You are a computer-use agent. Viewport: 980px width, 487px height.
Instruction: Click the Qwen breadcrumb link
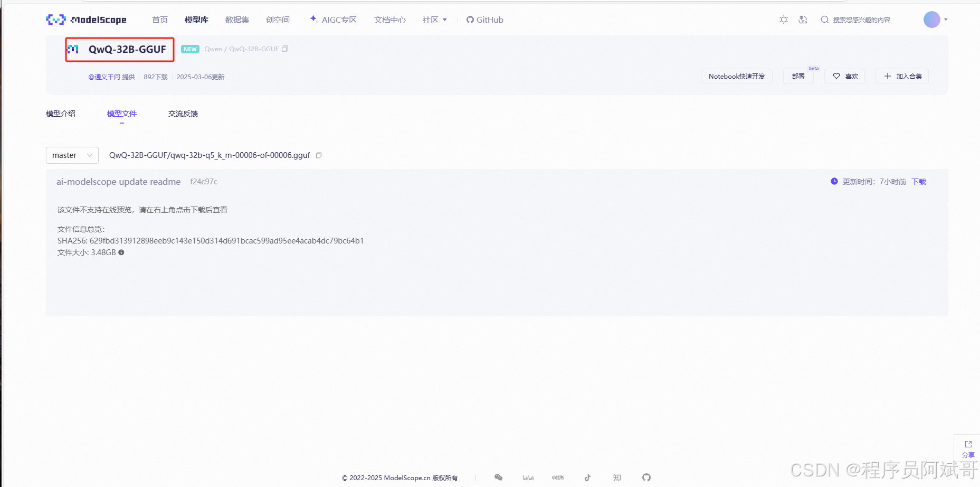(x=213, y=49)
